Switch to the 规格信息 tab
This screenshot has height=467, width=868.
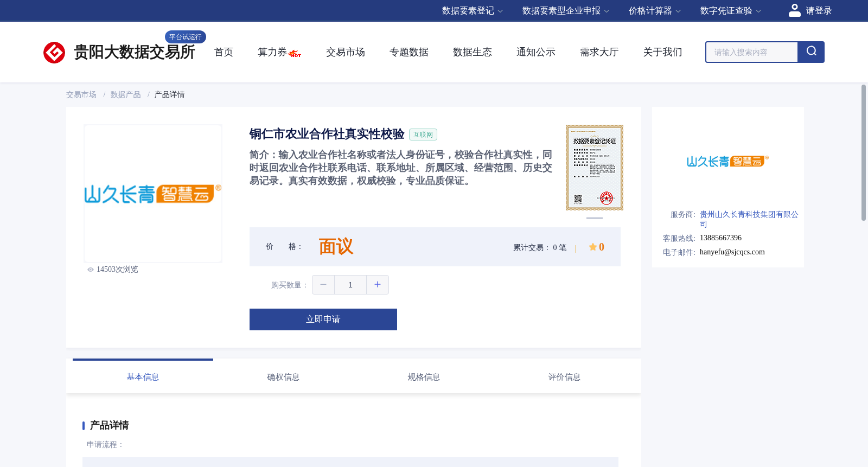click(x=424, y=377)
